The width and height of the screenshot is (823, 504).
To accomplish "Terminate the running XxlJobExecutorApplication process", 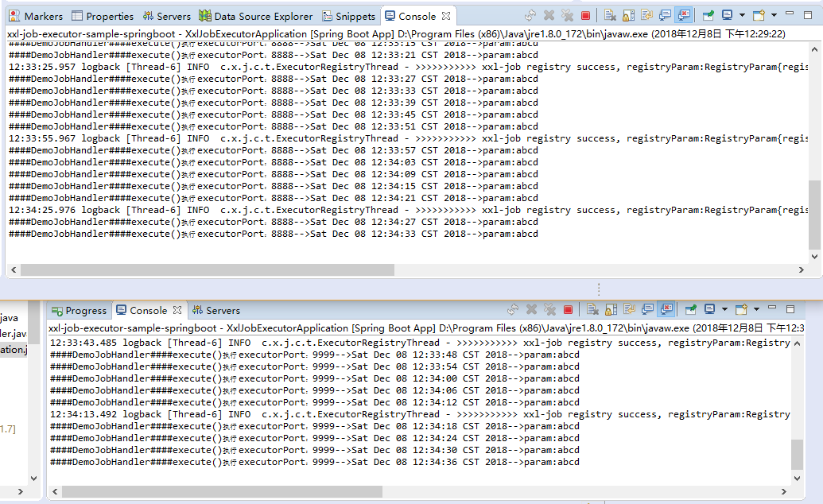I will [586, 14].
